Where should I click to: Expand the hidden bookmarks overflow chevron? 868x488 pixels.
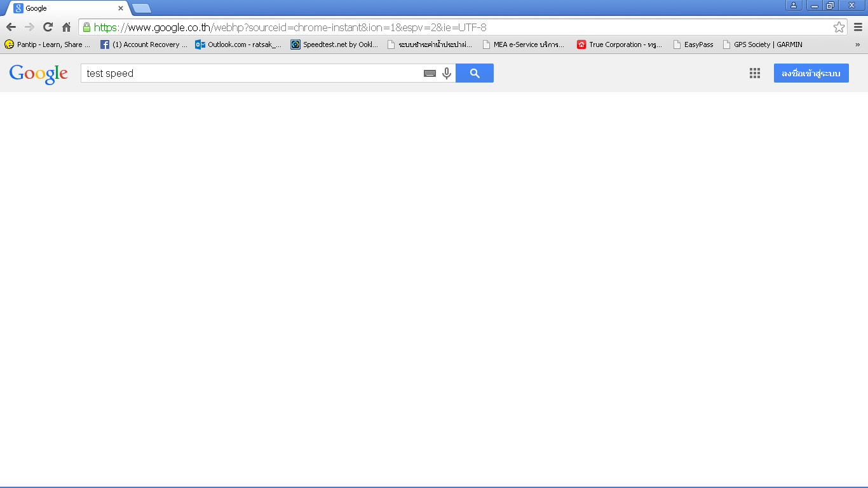[x=857, y=44]
